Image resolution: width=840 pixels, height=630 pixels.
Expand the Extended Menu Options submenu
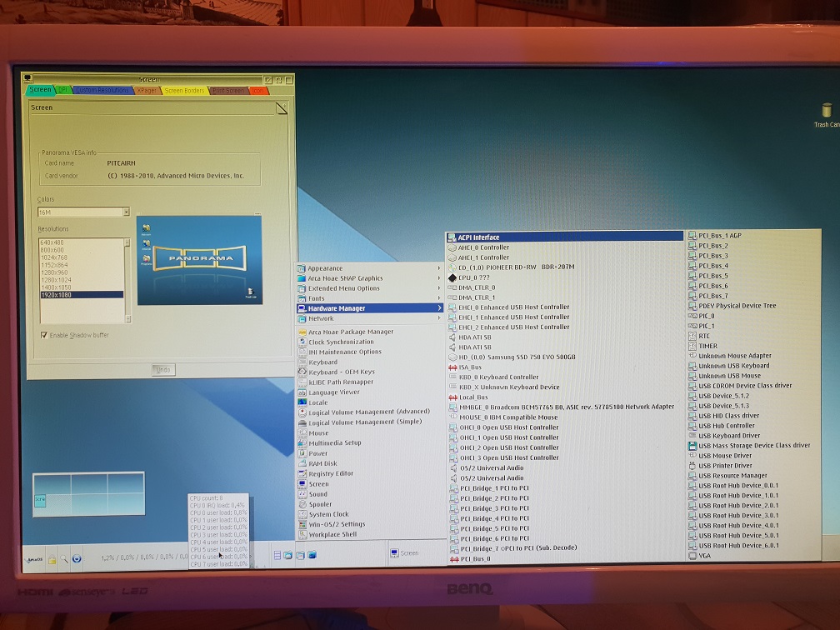(370, 288)
